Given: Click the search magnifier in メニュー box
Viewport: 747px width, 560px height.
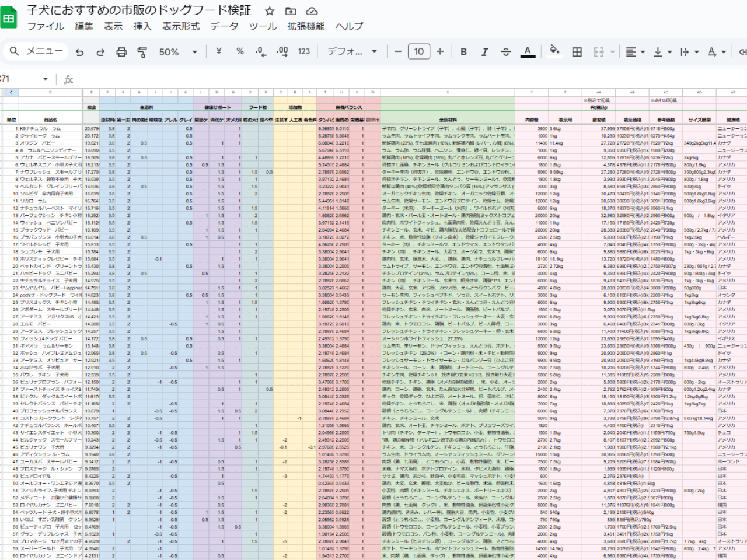Looking at the screenshot, I should coord(15,51).
